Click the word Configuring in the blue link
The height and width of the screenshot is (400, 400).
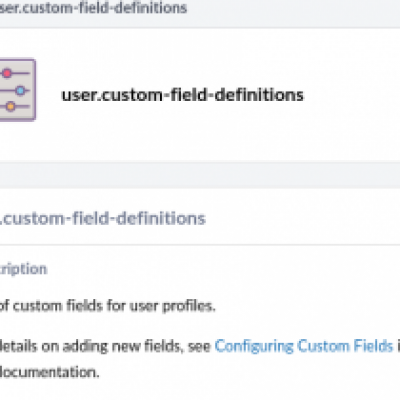[254, 346]
